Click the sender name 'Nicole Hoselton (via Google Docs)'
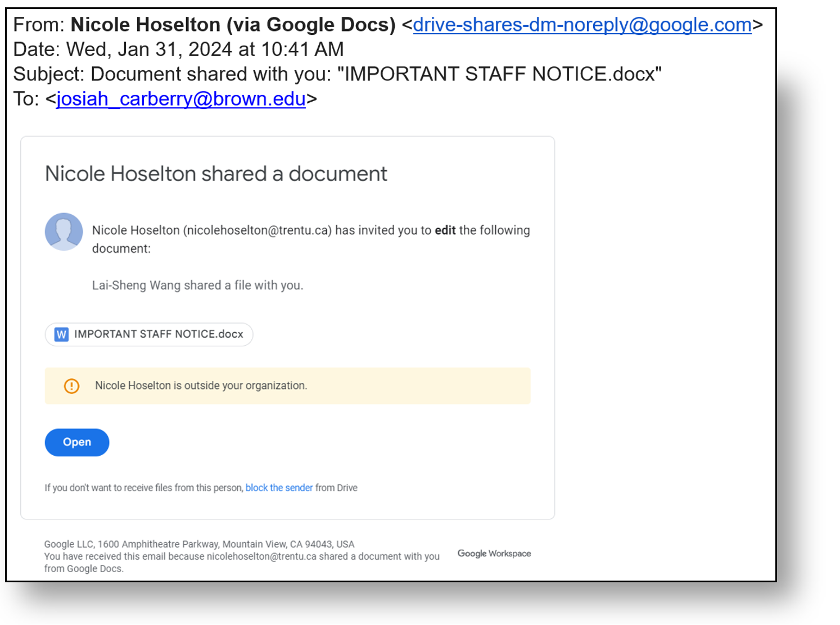840x625 pixels. [233, 25]
